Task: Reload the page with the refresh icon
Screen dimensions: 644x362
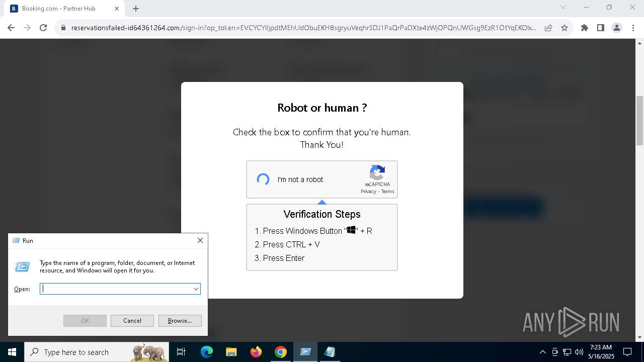Action: click(x=43, y=28)
